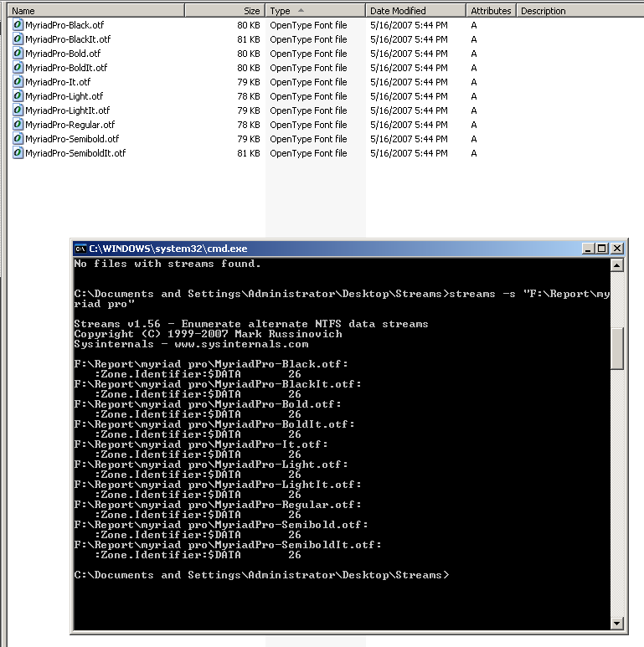Click the MyriadPro-SemiboldIt.otf file icon
The image size is (644, 647).
pos(18,153)
